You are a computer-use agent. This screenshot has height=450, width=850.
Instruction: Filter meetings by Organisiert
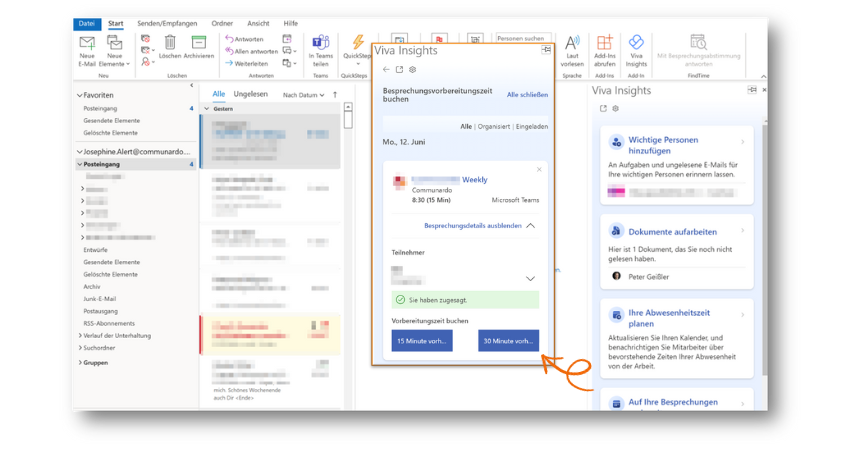pyautogui.click(x=493, y=126)
